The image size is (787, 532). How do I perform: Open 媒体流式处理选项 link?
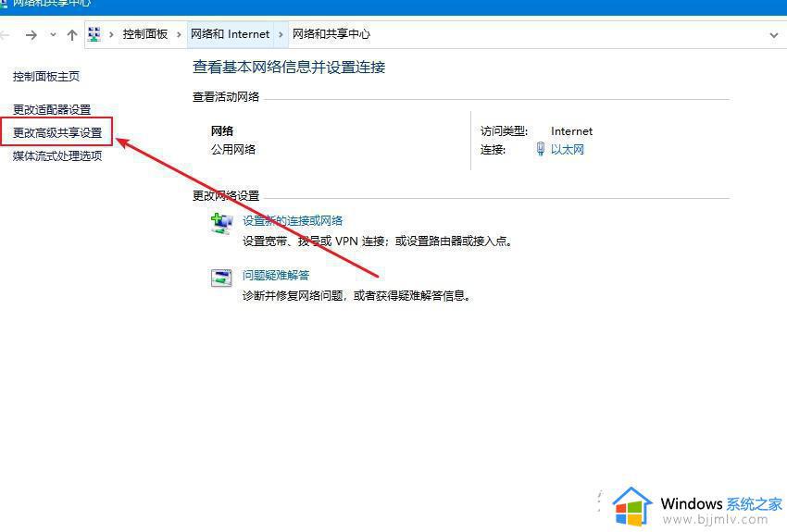pyautogui.click(x=57, y=155)
